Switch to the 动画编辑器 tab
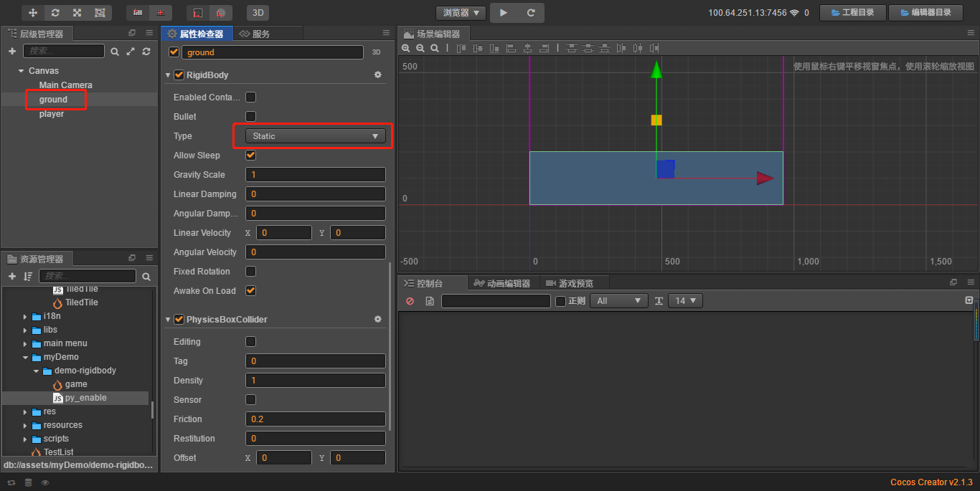The height and width of the screenshot is (491, 980). click(502, 283)
